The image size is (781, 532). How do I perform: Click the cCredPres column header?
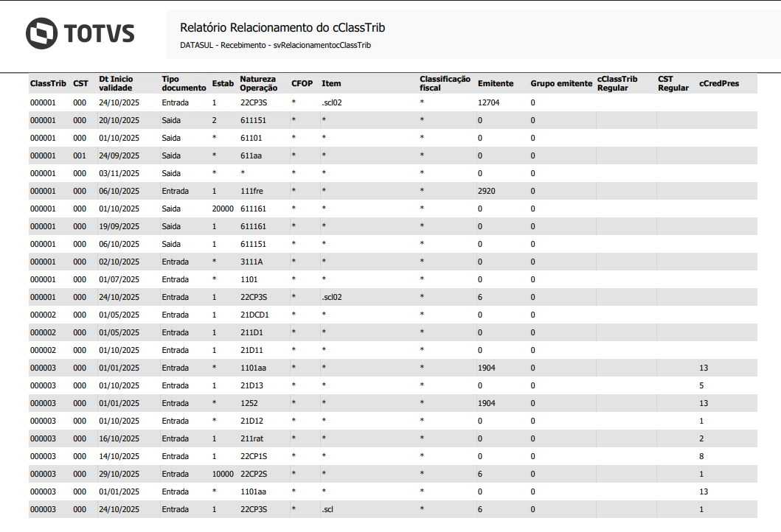(719, 83)
